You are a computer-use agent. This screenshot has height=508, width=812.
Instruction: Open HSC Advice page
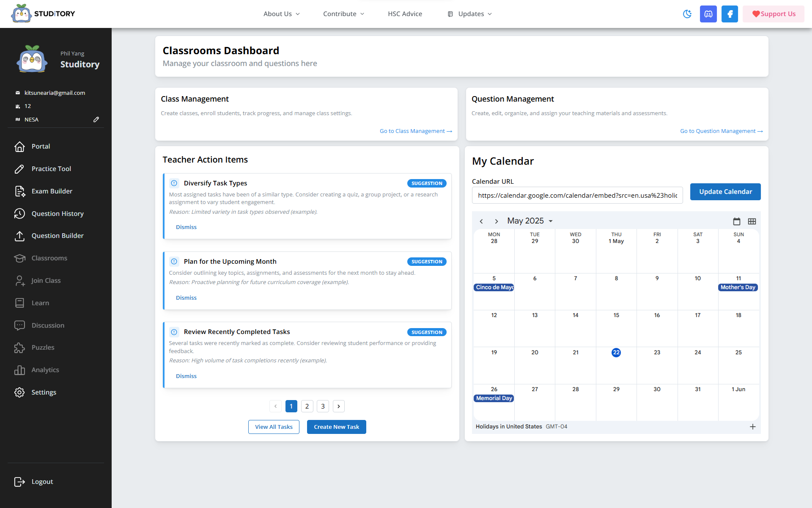pyautogui.click(x=405, y=14)
